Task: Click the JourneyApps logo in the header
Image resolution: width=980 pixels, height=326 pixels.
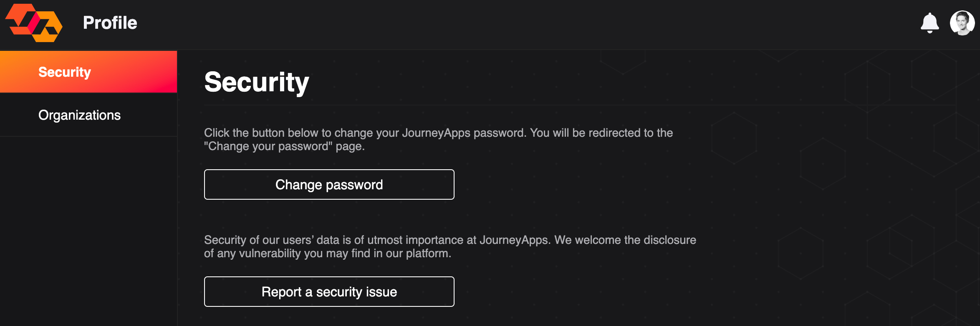Action: click(x=34, y=23)
